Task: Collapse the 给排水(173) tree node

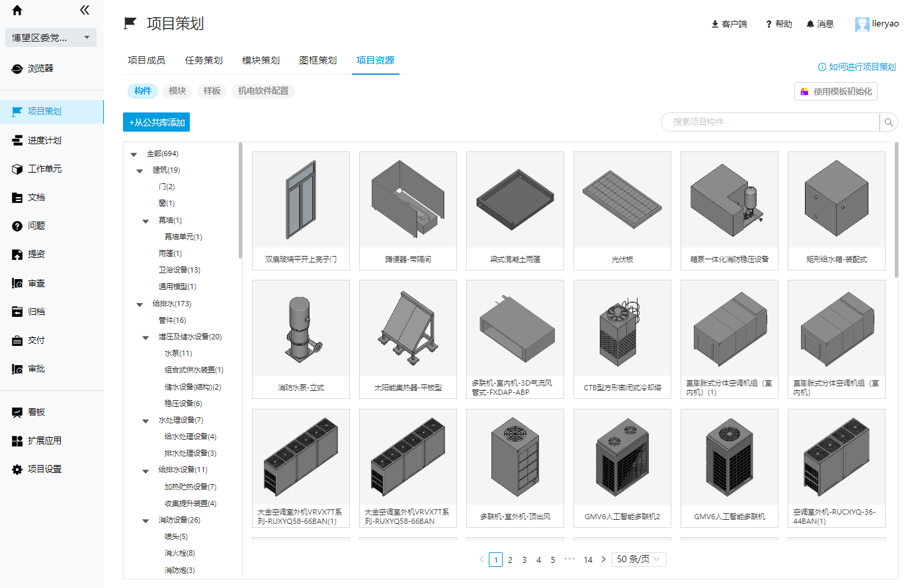Action: 140,304
